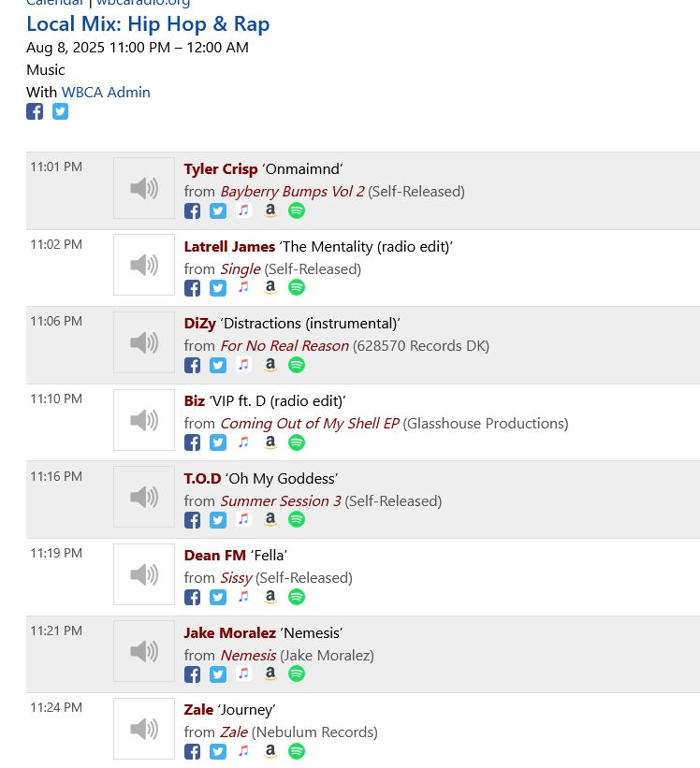The width and height of the screenshot is (700, 768).
Task: Open the Coming Out of My Shell EP link
Action: coord(310,424)
